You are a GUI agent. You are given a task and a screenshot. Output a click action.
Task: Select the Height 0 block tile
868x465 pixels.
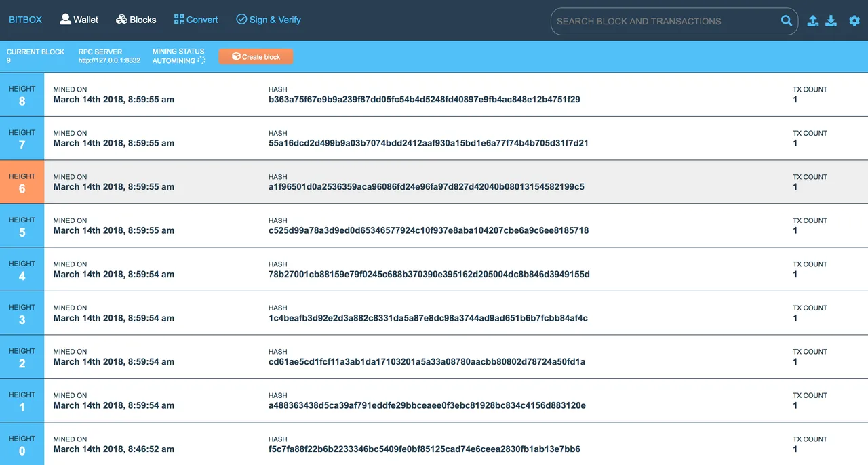pos(22,444)
